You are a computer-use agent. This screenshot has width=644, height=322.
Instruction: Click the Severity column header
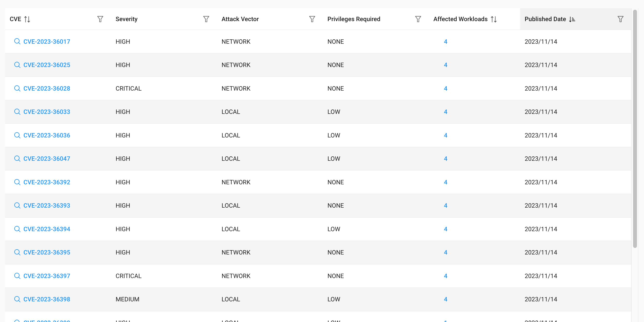(127, 19)
